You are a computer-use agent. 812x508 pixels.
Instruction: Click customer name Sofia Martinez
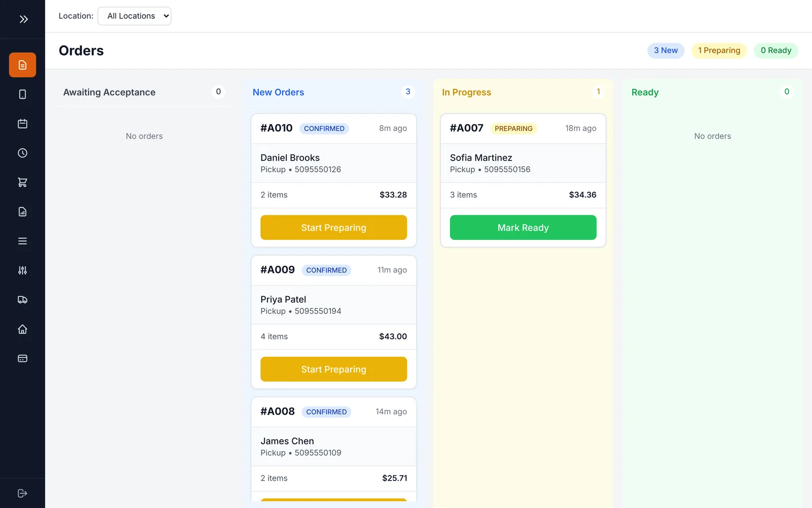pyautogui.click(x=481, y=158)
